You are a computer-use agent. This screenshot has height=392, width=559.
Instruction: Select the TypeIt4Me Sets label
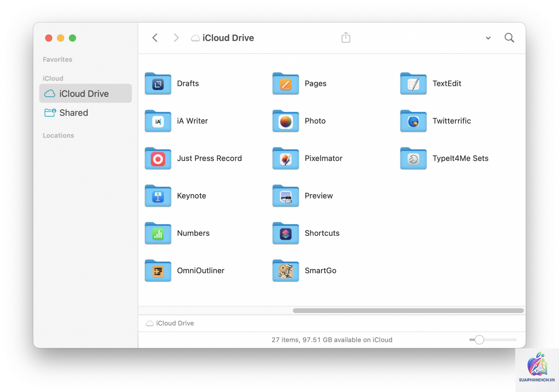coord(460,158)
